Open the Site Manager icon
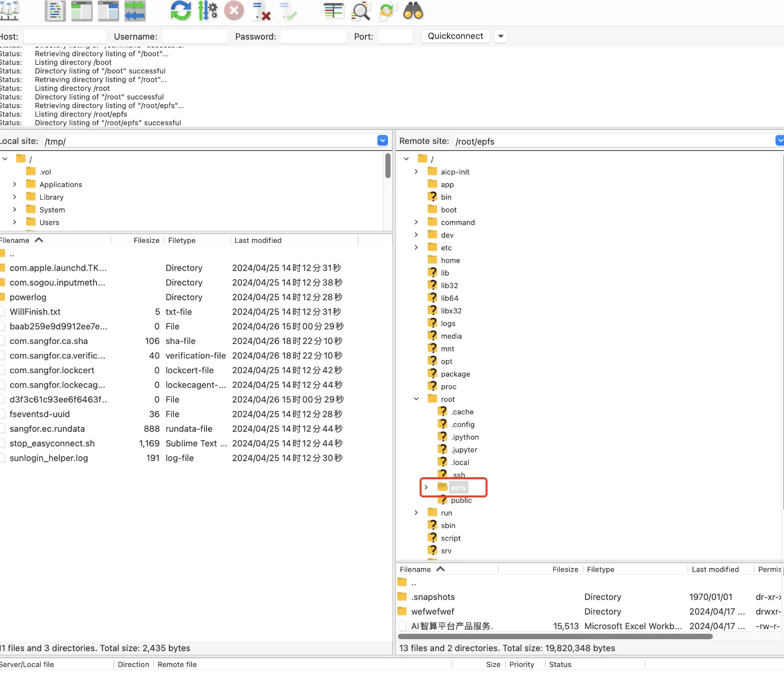Screen dimensions: 784x688 point(9,11)
